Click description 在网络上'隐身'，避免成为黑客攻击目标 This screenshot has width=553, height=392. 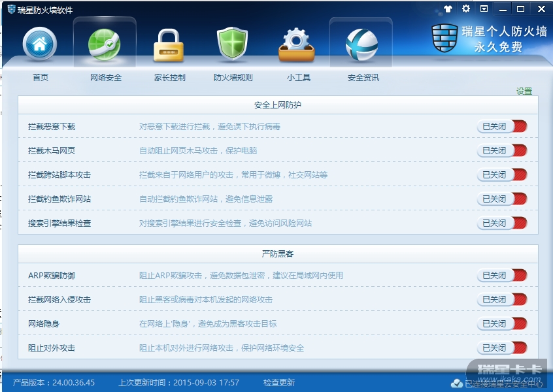click(x=208, y=323)
